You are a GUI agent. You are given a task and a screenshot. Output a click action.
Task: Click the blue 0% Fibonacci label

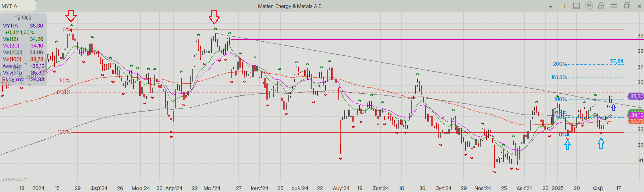point(563,135)
